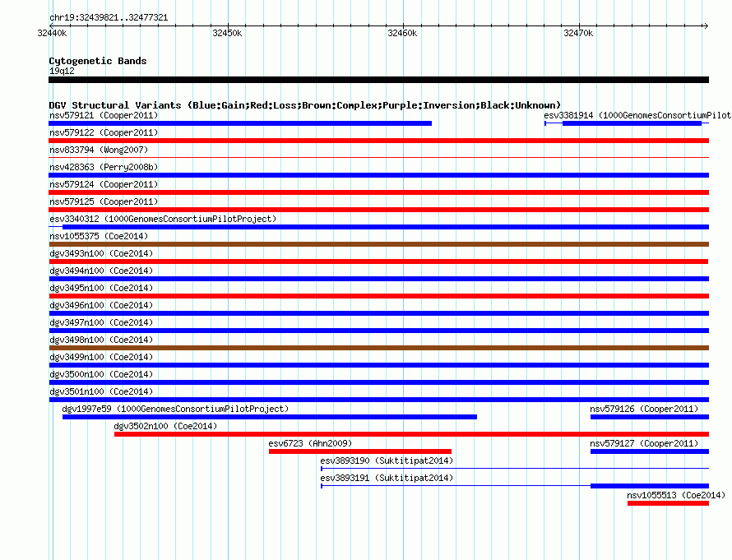The height and width of the screenshot is (560, 732).
Task: Select the dgv1997e59 variant label
Action: (x=175, y=409)
